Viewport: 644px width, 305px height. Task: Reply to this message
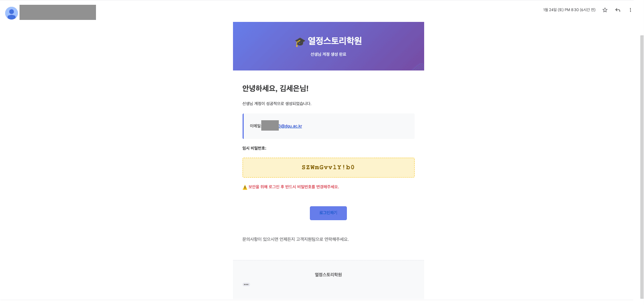617,10
